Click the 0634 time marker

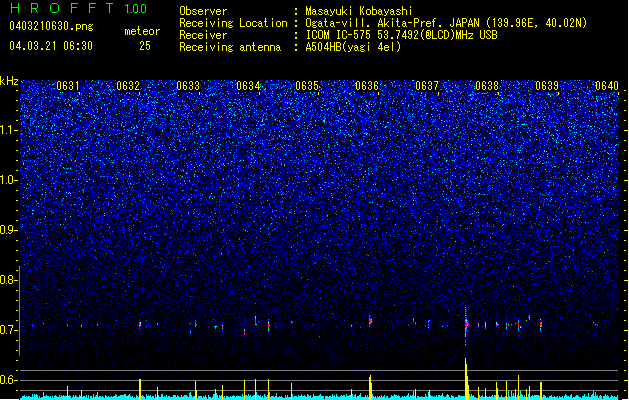click(248, 86)
